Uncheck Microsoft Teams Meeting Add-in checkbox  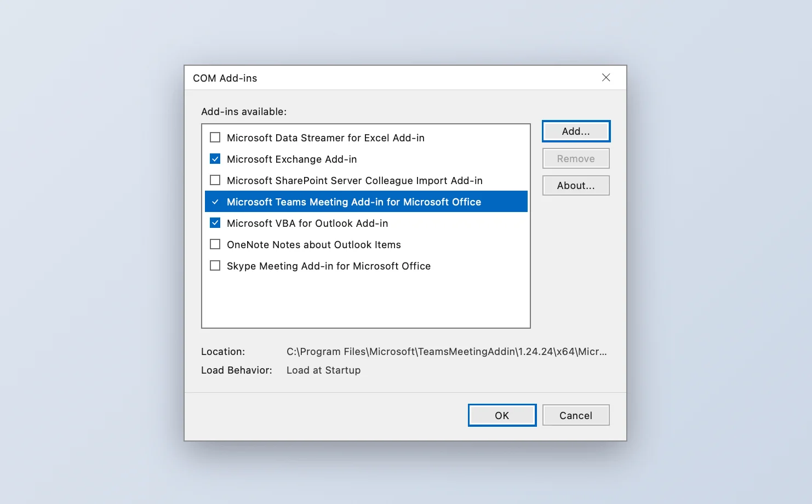pyautogui.click(x=215, y=202)
